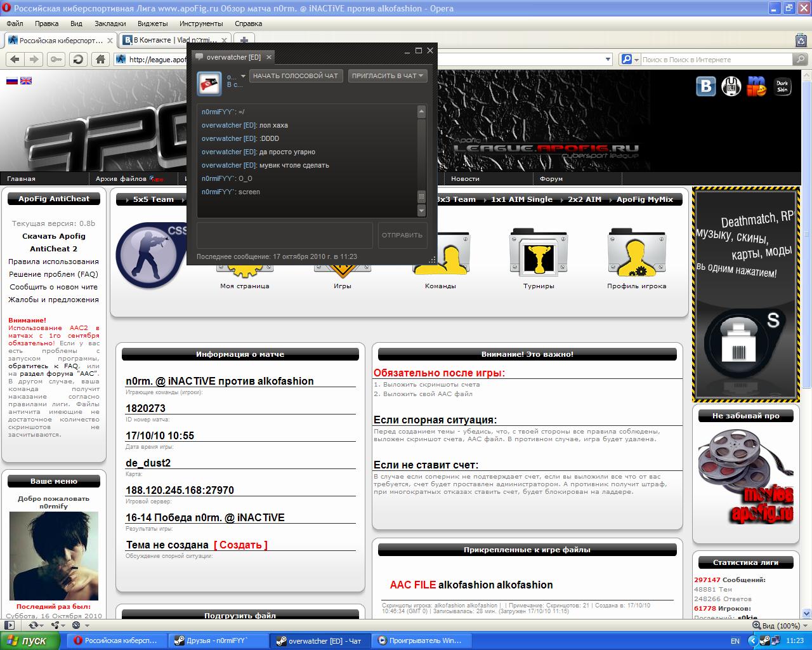Open the friend options arrow in Steam chat
The width and height of the screenshot is (812, 650).
click(x=244, y=77)
